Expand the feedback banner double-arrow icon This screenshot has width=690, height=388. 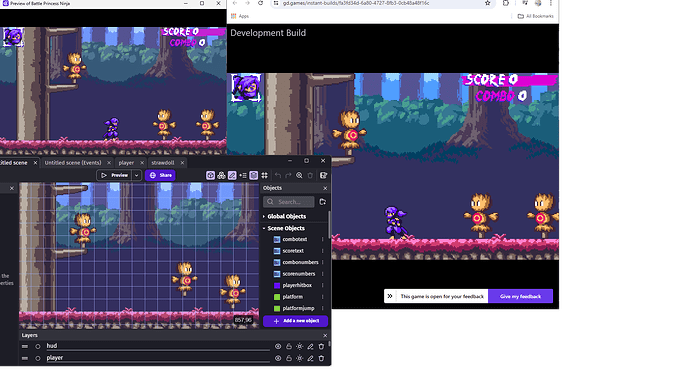(x=390, y=296)
